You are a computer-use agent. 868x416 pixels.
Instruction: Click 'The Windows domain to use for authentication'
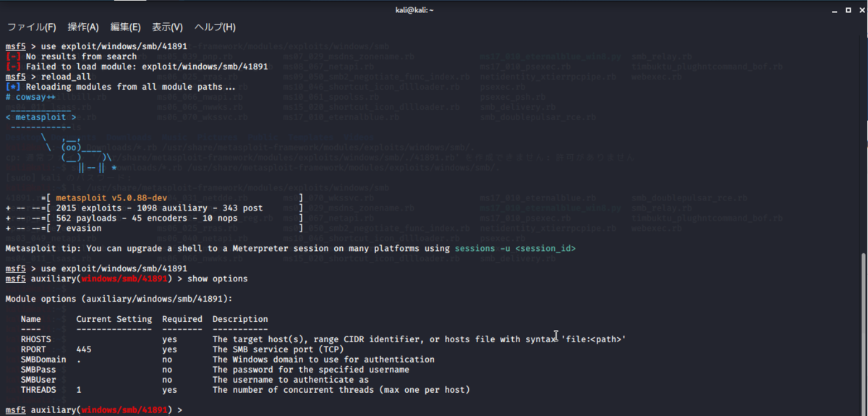[323, 360]
